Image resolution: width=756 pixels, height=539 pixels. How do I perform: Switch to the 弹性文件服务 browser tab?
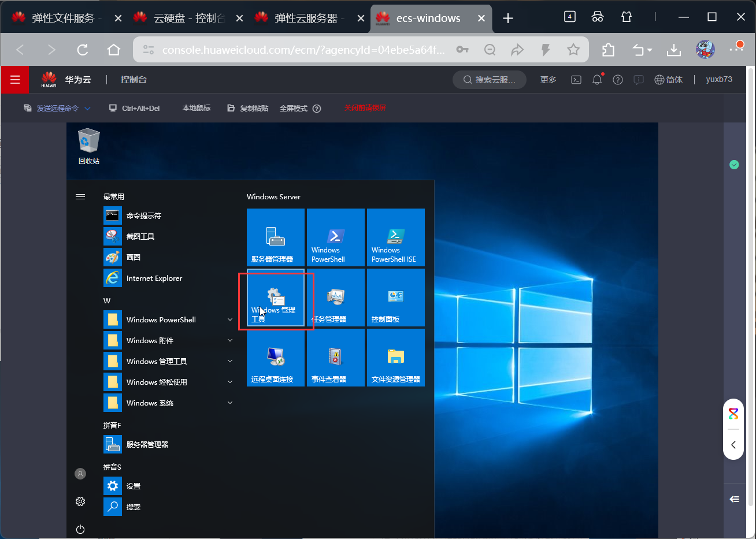point(67,18)
